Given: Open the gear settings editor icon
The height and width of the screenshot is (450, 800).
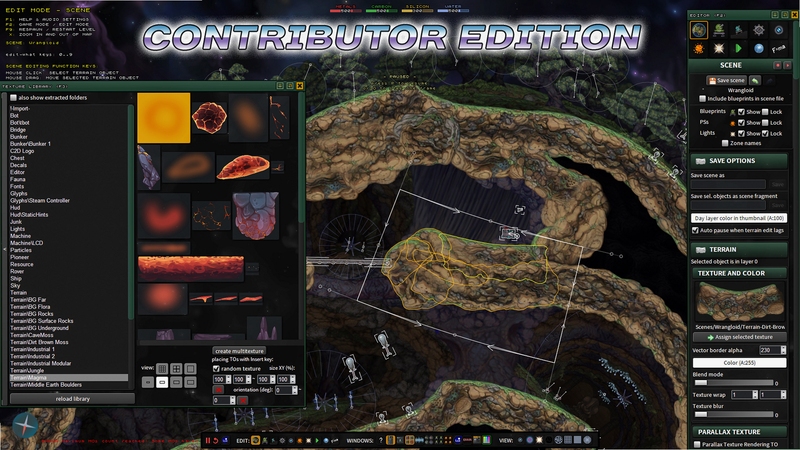Looking at the screenshot, I should click(x=759, y=30).
